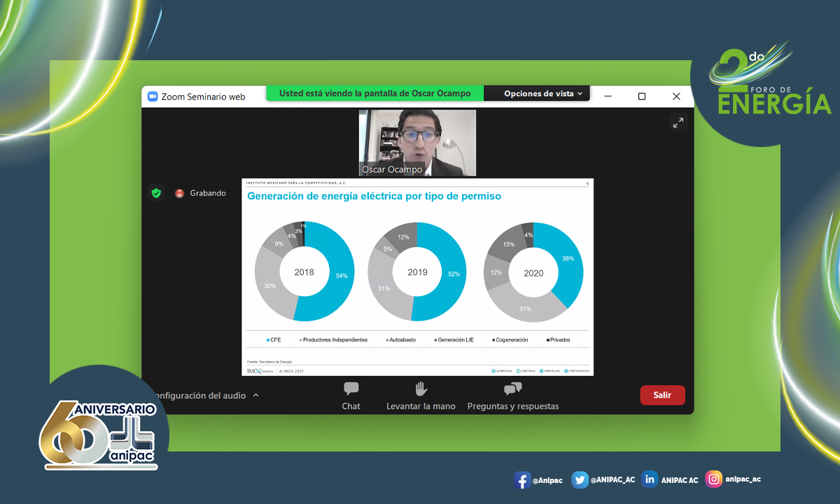Click the Generación LIE legend label
Screen dimensions: 840x504
[x=456, y=340]
